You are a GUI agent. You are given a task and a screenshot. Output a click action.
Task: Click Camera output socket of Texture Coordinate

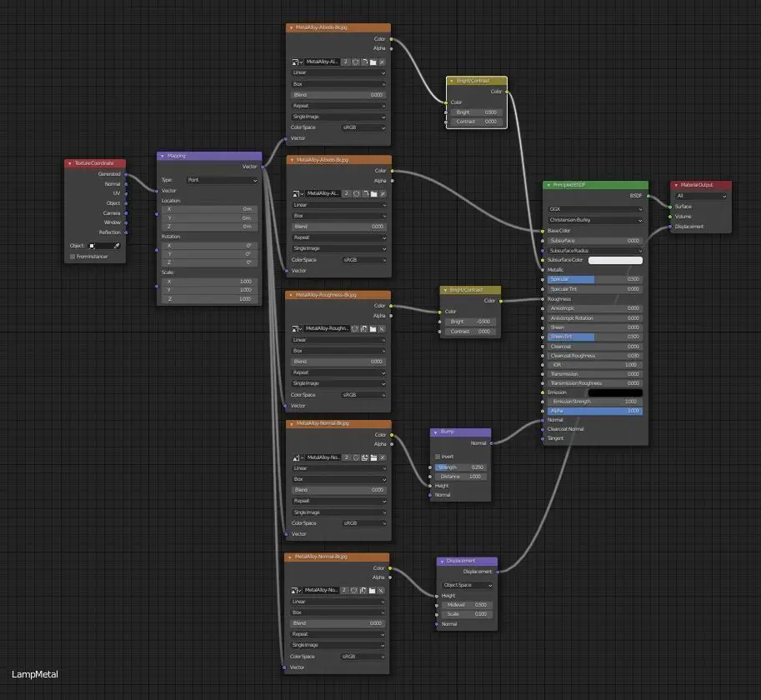[x=126, y=213]
